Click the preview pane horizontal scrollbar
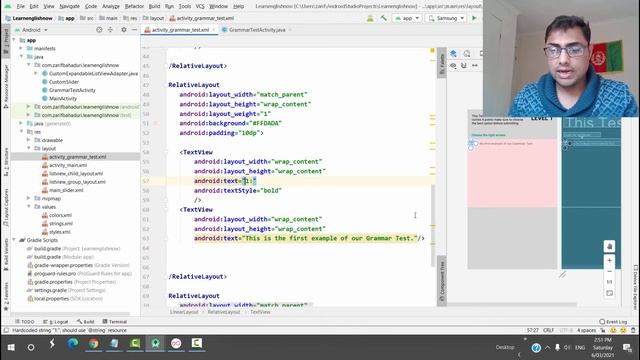The width and height of the screenshot is (640, 360). coord(512,304)
